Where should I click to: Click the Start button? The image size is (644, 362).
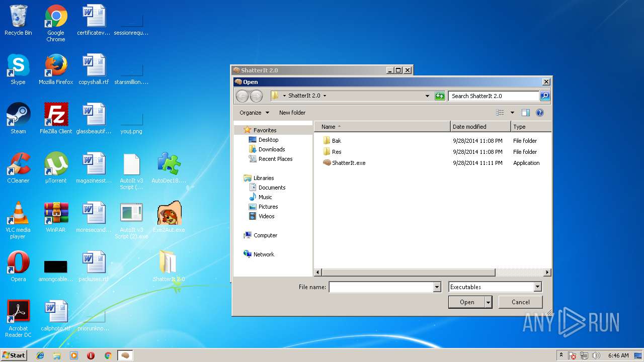[x=14, y=355]
